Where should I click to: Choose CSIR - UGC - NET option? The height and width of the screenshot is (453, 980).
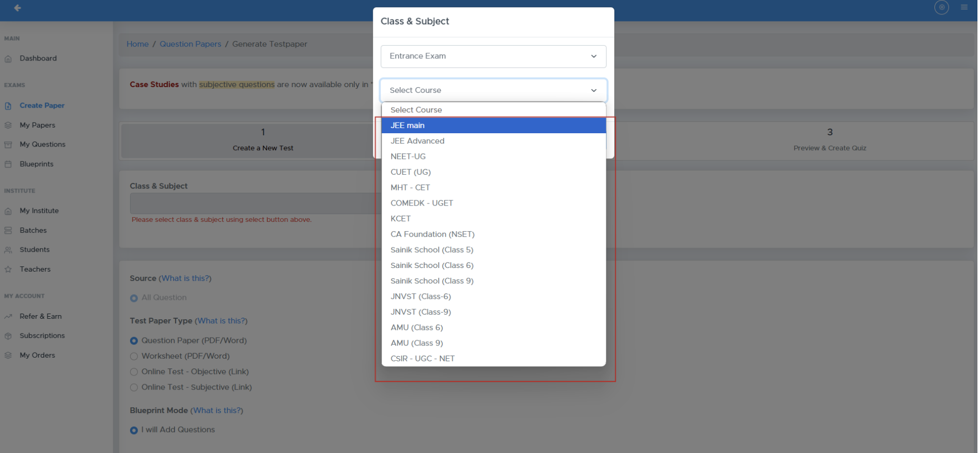(x=493, y=359)
